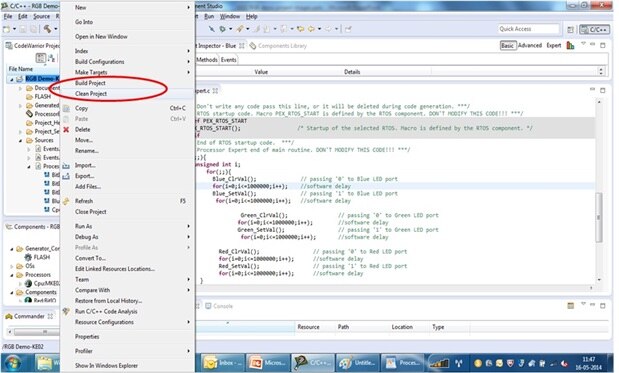Click the forward navigation yellow arrow
The height and width of the screenshot is (373, 619).
(311, 29)
